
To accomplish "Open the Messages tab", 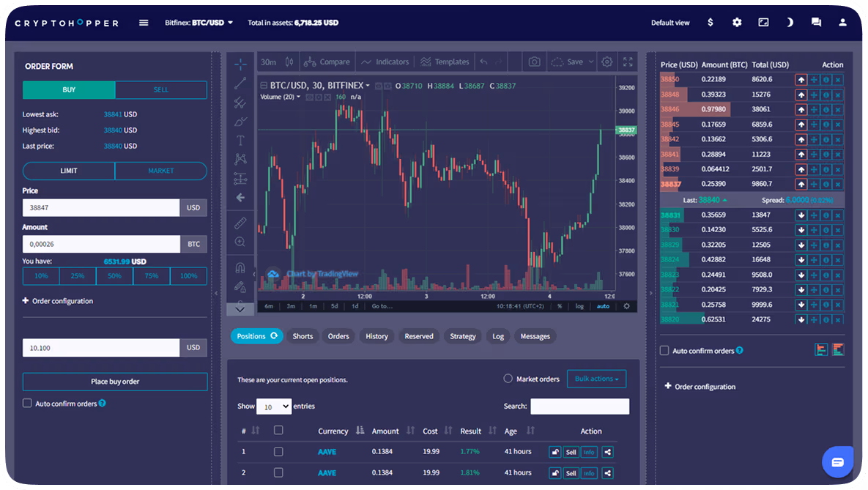I will click(x=535, y=336).
